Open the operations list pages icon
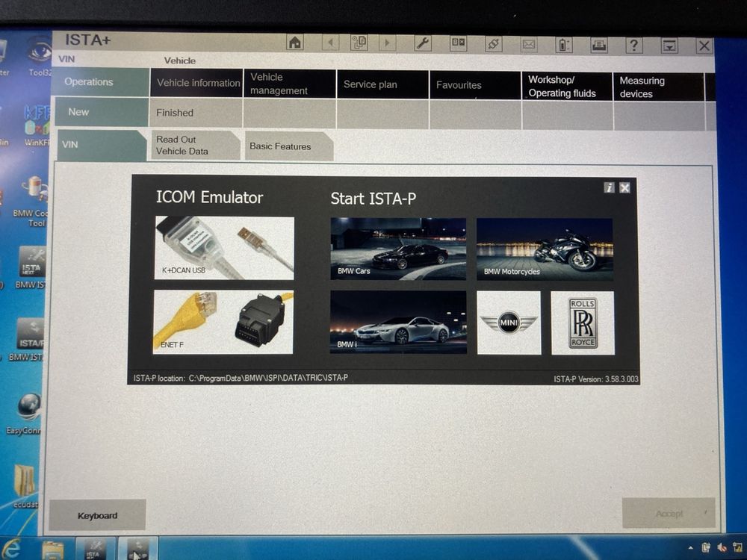The height and width of the screenshot is (560, 747). 359,43
